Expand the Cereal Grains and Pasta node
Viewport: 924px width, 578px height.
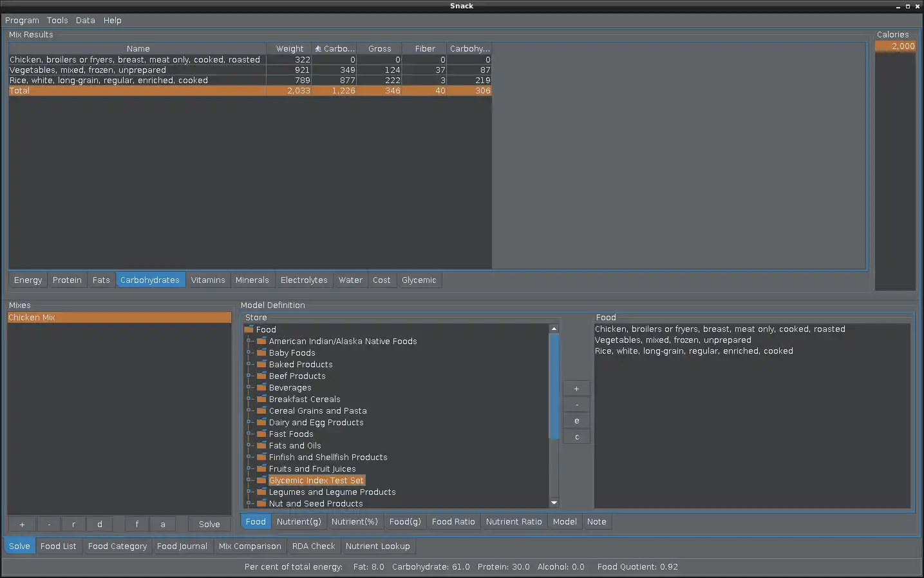(249, 410)
